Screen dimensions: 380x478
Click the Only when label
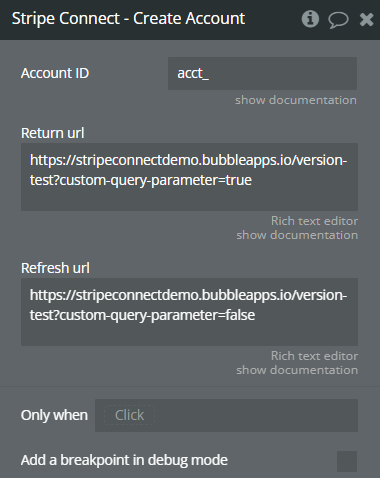pos(54,415)
